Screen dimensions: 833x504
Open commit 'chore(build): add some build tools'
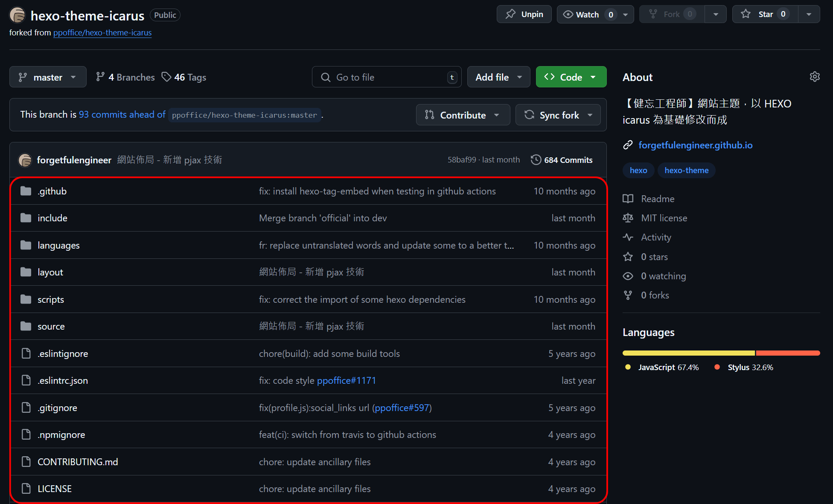(329, 353)
